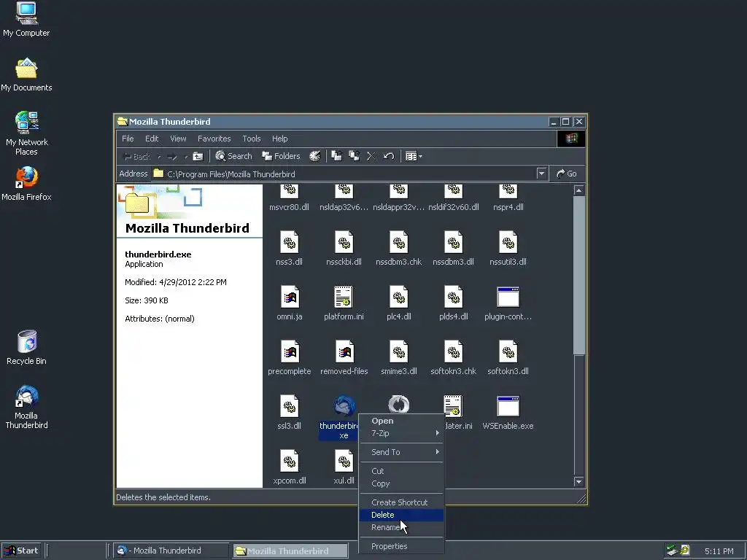747x560 pixels.
Task: Click the scrollbar up arrow
Action: coord(578,190)
